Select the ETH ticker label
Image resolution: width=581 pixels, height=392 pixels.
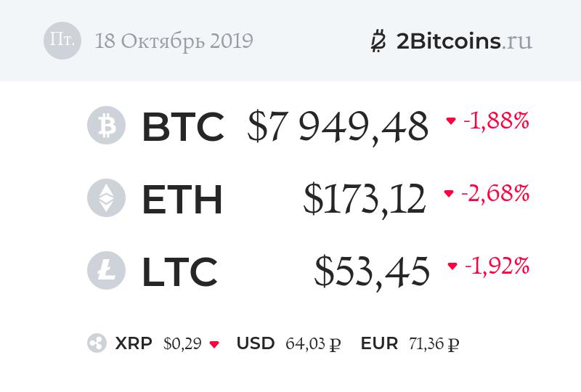coord(182,199)
